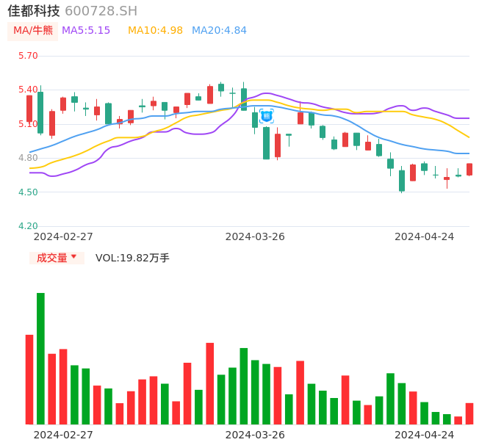The image size is (504, 445).
Task: Click the long green candlestick right of the bear marker
Action: point(266,143)
